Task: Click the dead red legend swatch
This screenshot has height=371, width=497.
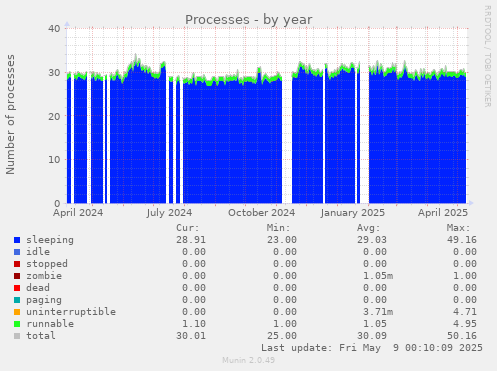Action: click(x=17, y=288)
